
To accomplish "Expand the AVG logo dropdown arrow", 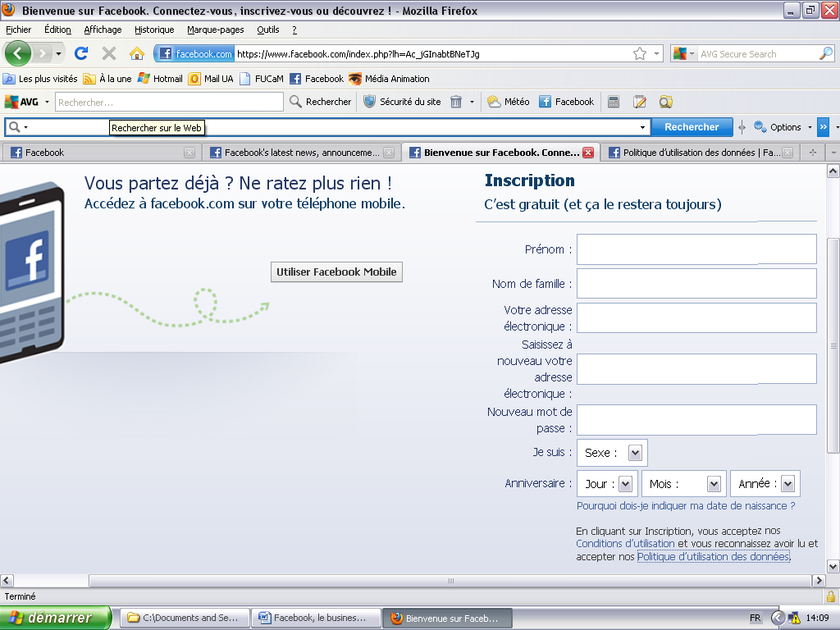I will point(47,102).
